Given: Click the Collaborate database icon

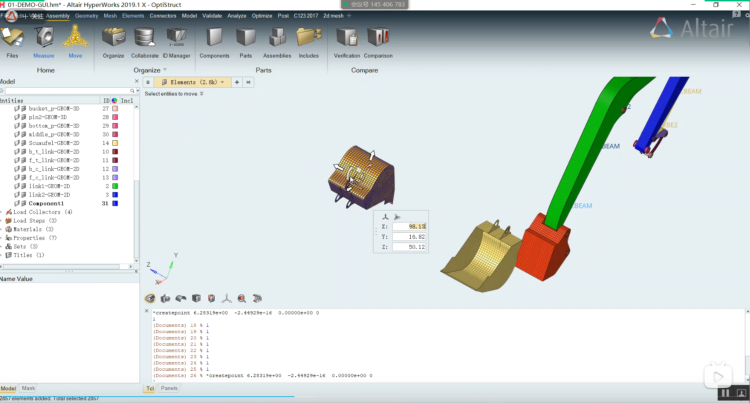Looking at the screenshot, I should click(145, 38).
